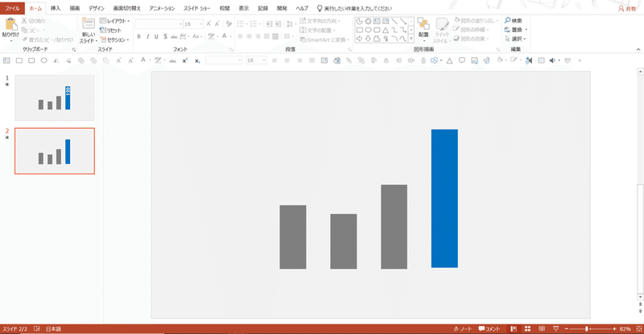The height and width of the screenshot is (334, 644).
Task: Click the text box icon in quick access toolbar
Action: pyautogui.click(x=6, y=60)
